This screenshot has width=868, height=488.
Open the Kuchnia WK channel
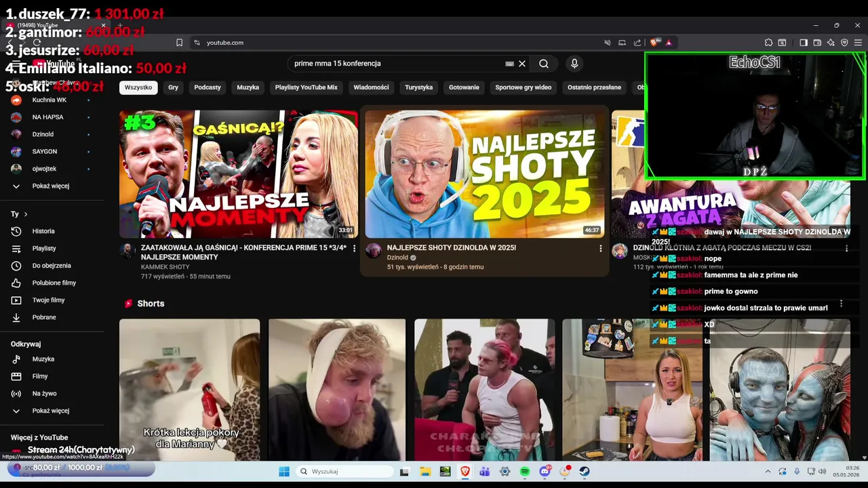tap(50, 100)
